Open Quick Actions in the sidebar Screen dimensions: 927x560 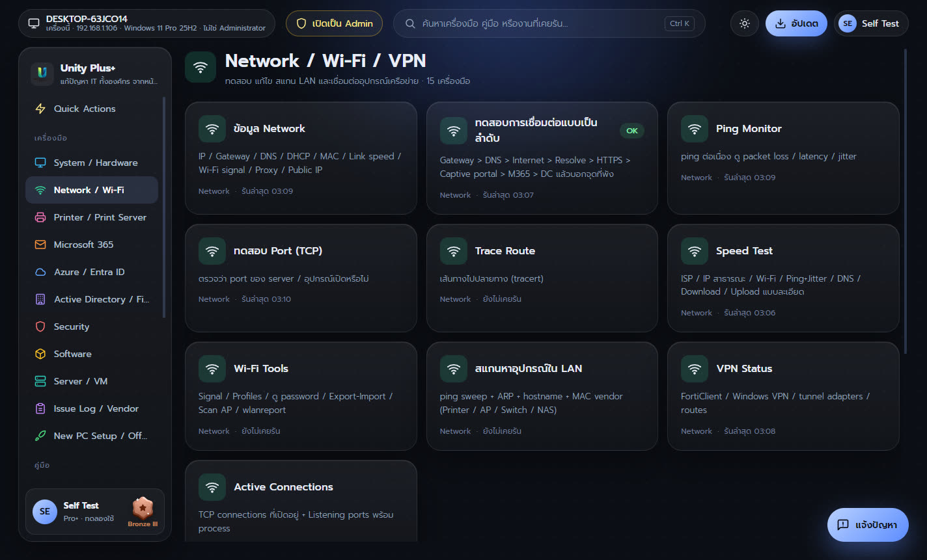92,109
